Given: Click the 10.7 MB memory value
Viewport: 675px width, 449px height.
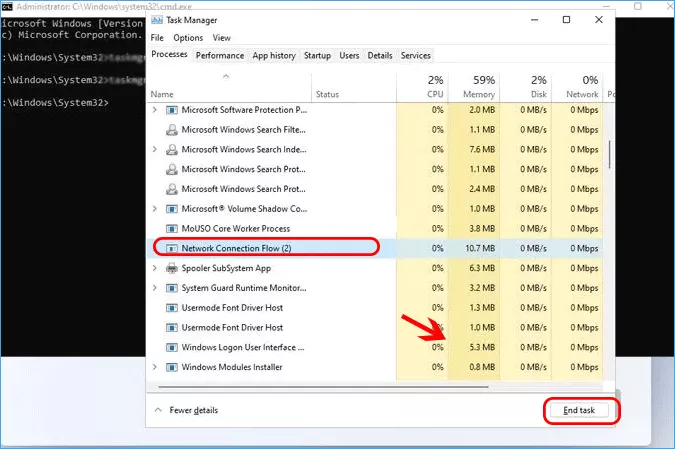Looking at the screenshot, I should pos(480,249).
